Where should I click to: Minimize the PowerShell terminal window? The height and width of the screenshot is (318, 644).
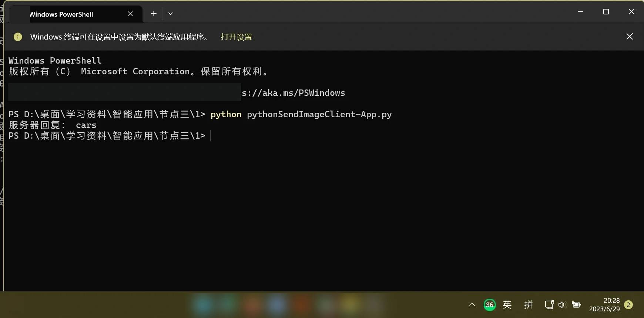[x=580, y=12]
